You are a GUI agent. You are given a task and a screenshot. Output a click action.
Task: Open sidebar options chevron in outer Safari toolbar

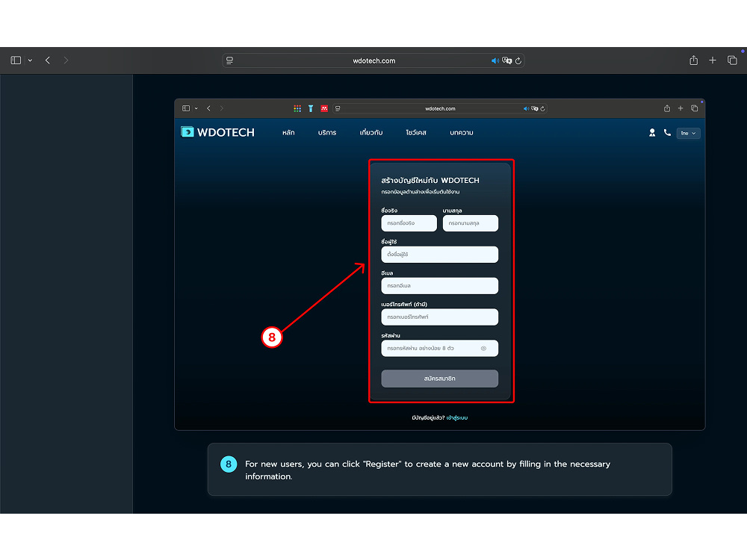pyautogui.click(x=30, y=60)
